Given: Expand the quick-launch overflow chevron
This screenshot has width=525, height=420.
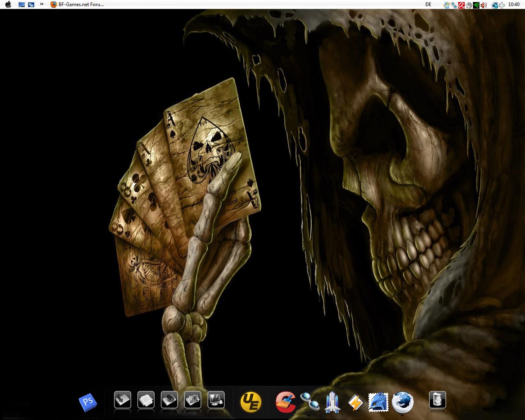Looking at the screenshot, I should coord(42,4).
